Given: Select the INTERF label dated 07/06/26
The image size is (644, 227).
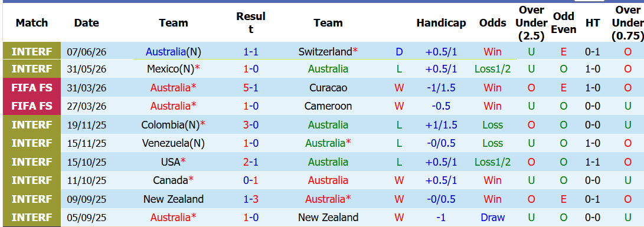Looking at the screenshot, I should click(x=32, y=52).
